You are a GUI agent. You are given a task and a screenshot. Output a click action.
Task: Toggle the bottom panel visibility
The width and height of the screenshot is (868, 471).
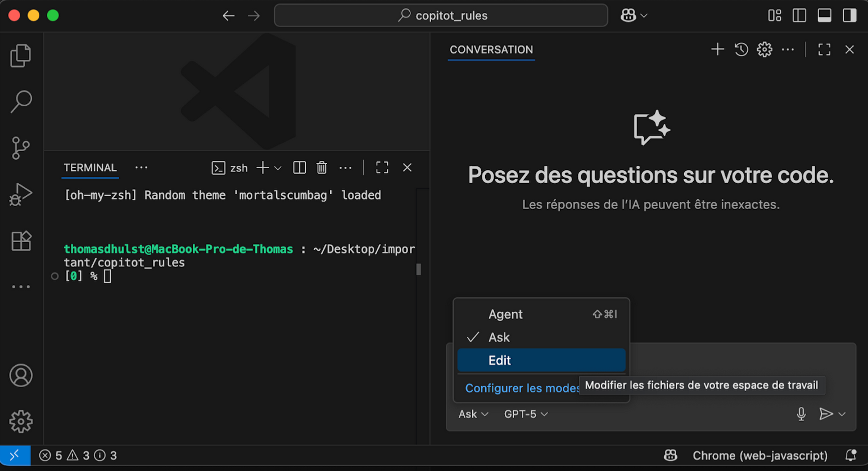[824, 15]
